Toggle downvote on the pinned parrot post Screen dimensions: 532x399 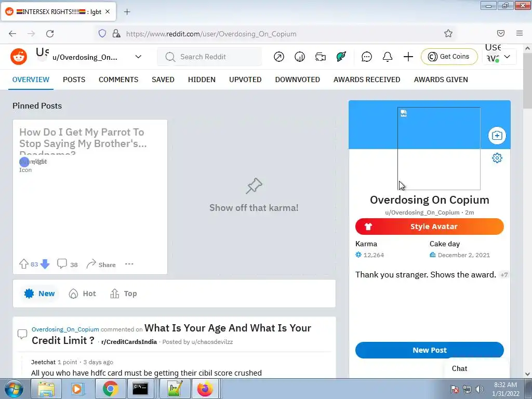45,264
